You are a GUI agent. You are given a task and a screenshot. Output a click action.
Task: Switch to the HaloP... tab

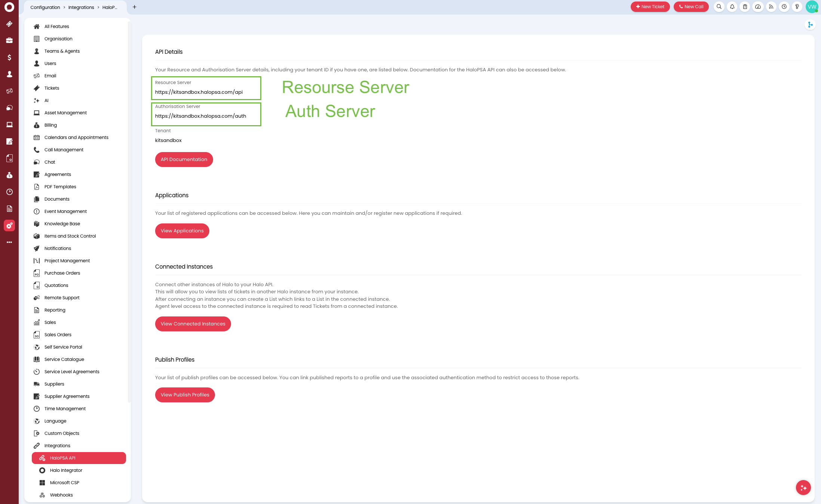(x=110, y=7)
